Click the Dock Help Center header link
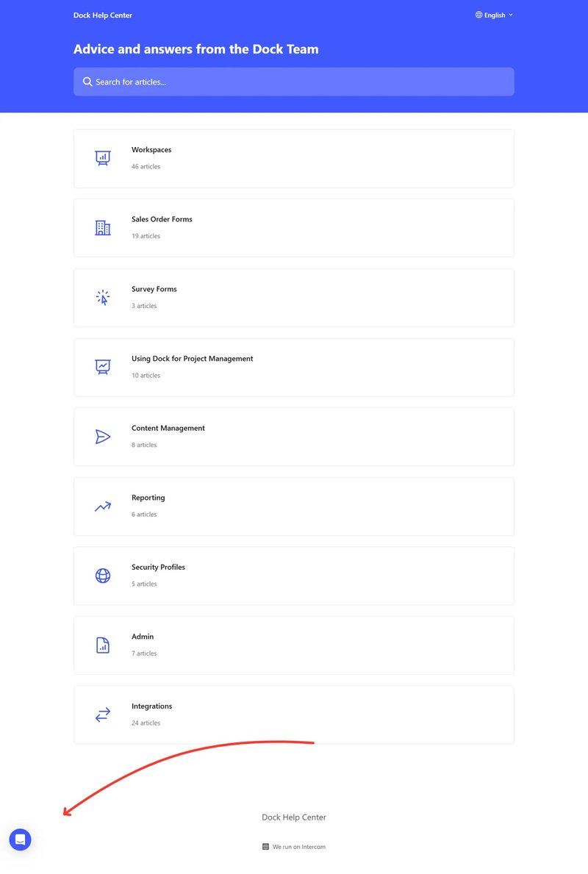 [x=103, y=15]
